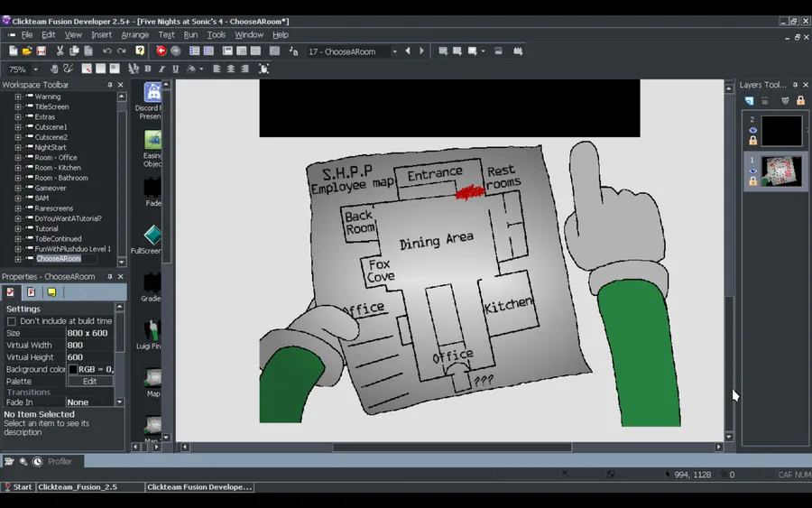Undo the last action
Image resolution: width=812 pixels, height=508 pixels.
pos(107,51)
